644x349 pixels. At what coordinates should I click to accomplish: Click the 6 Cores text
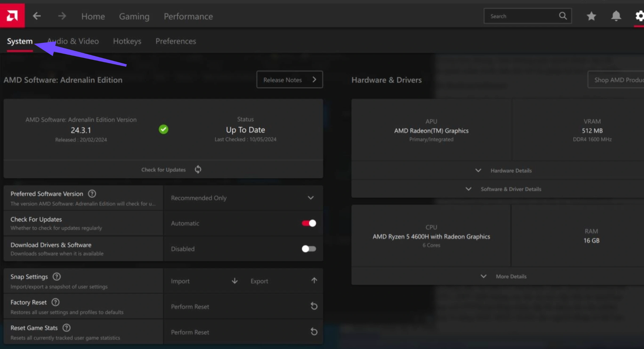431,245
